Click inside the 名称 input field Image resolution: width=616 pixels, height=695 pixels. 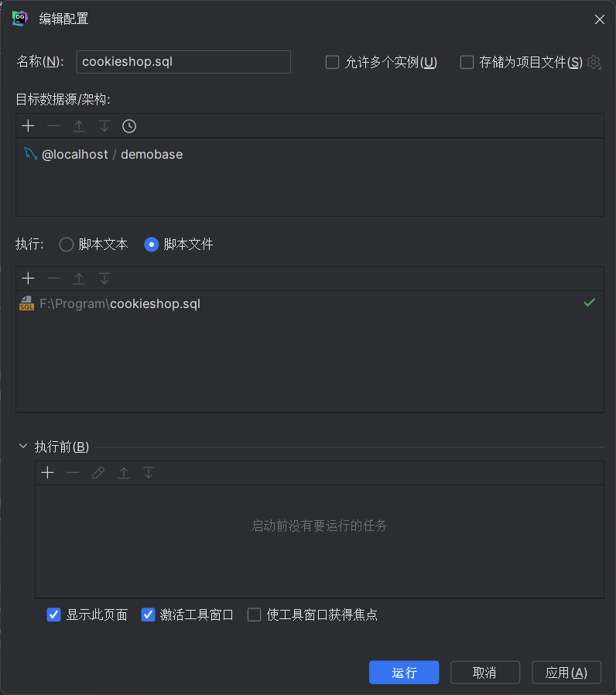(x=183, y=61)
